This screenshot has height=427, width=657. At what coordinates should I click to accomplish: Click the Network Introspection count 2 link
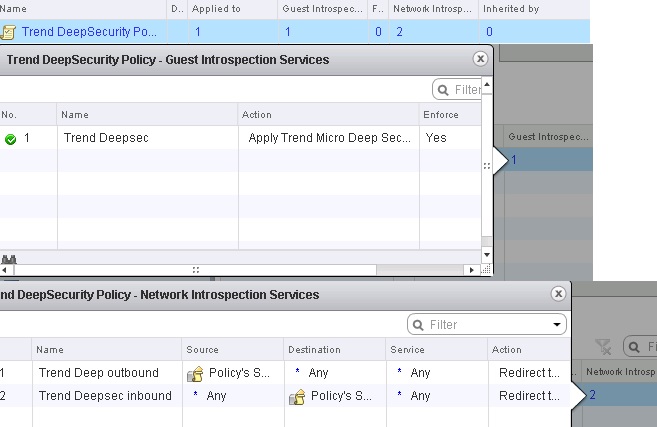399,32
